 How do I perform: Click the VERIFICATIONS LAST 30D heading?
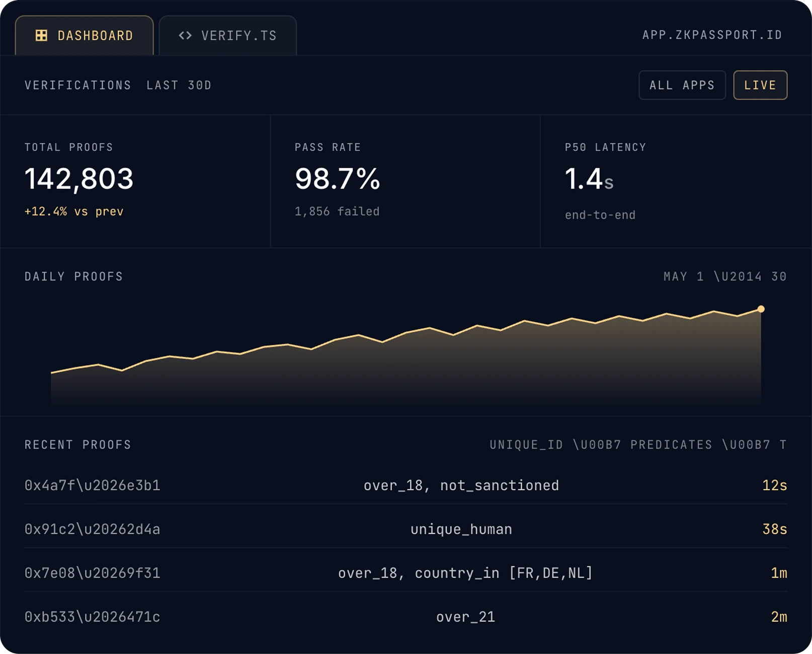pyautogui.click(x=118, y=85)
